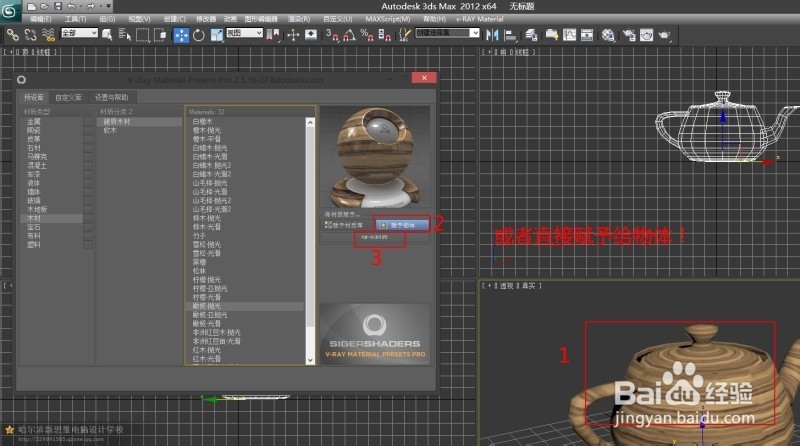Screen dimensions: 800x446
Task: Toggle the checkbox beside 金属 material type
Action: (x=88, y=121)
